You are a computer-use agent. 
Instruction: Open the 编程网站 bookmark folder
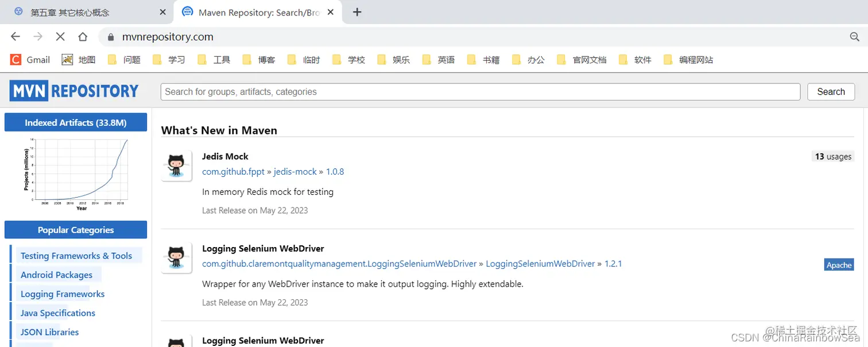pos(688,60)
